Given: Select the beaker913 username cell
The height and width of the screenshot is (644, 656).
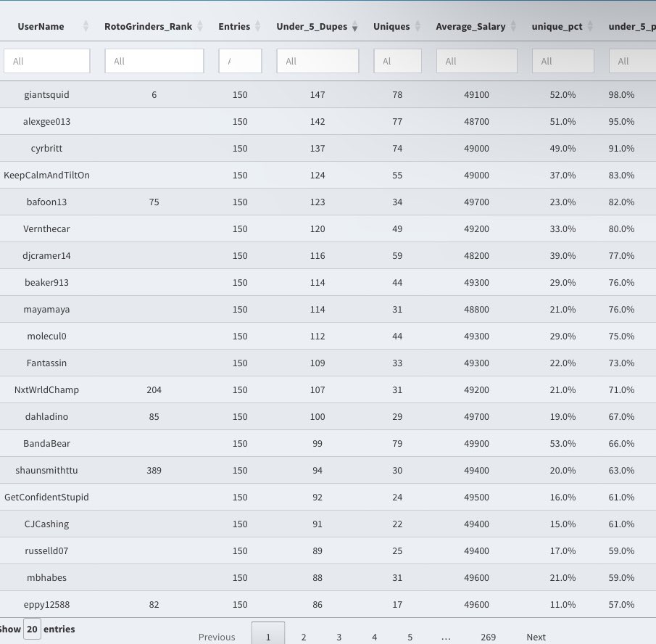Looking at the screenshot, I should click(47, 282).
